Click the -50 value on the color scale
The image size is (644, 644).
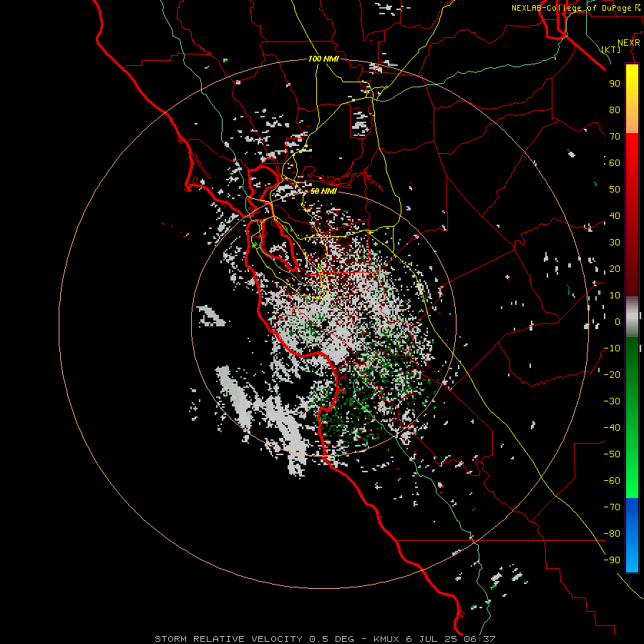coord(612,454)
